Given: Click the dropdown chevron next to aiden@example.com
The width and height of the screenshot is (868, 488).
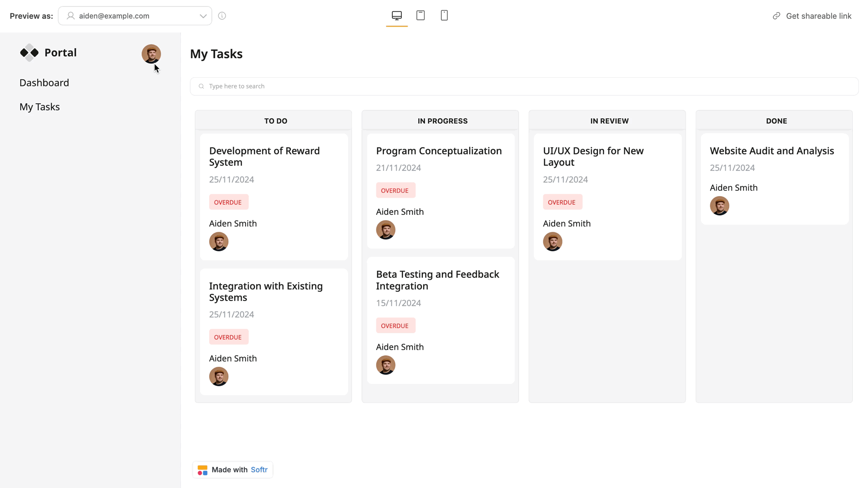Looking at the screenshot, I should (203, 16).
